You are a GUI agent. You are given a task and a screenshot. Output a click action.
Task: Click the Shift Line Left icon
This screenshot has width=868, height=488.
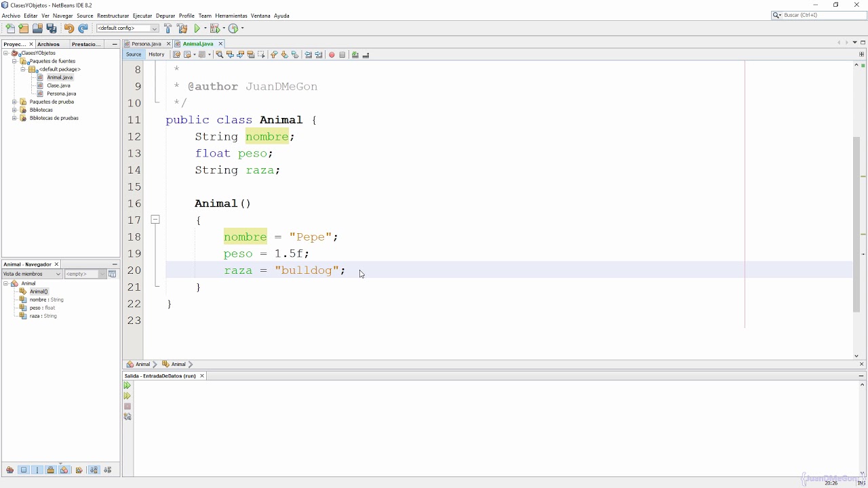[308, 55]
